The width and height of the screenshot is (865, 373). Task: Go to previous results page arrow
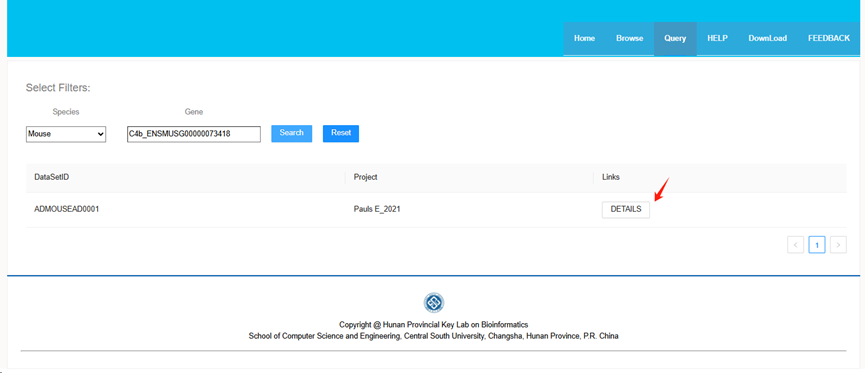(x=795, y=244)
